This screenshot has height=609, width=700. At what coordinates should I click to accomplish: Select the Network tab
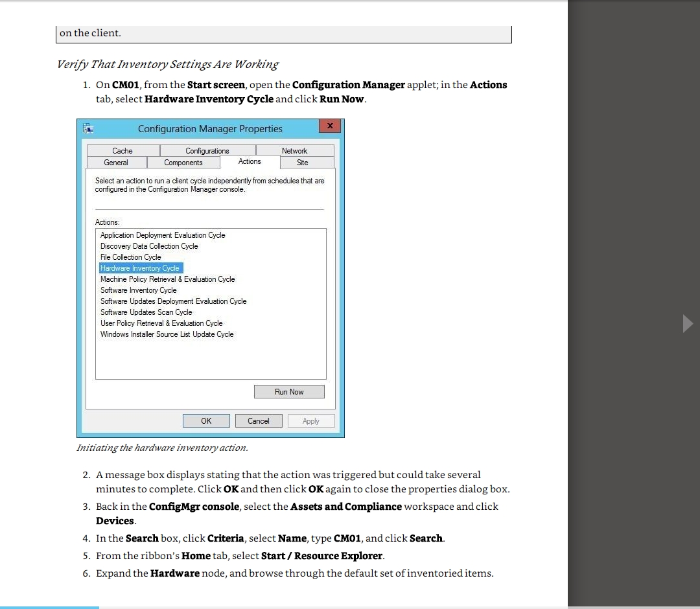[x=294, y=151]
